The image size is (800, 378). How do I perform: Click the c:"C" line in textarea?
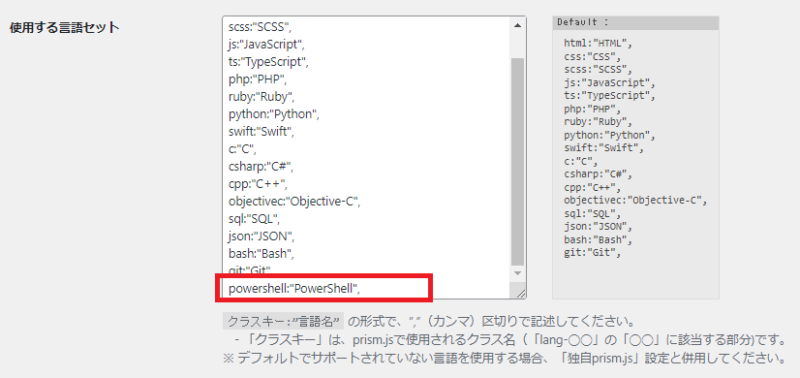coord(242,150)
